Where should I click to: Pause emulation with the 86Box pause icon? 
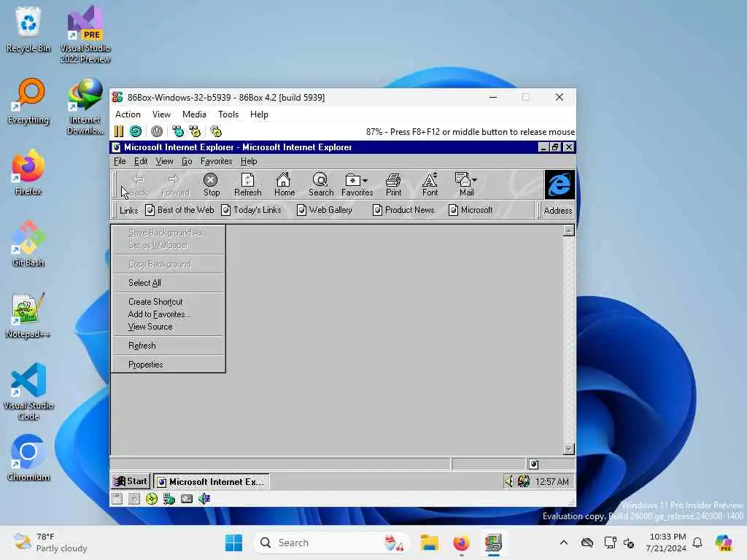tap(119, 131)
